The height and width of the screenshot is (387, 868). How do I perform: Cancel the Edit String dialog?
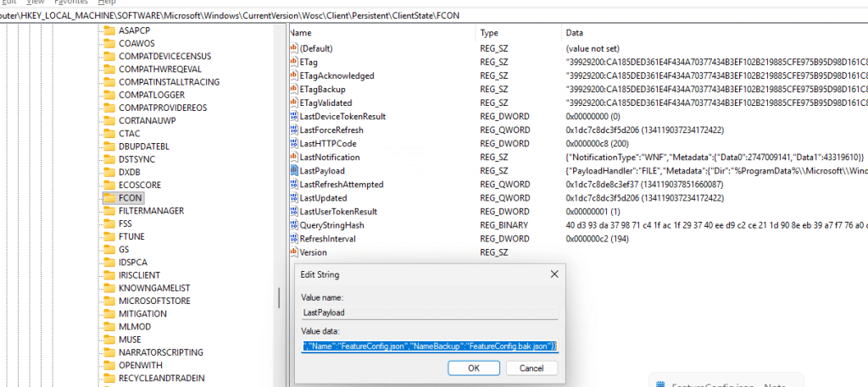pyautogui.click(x=531, y=368)
